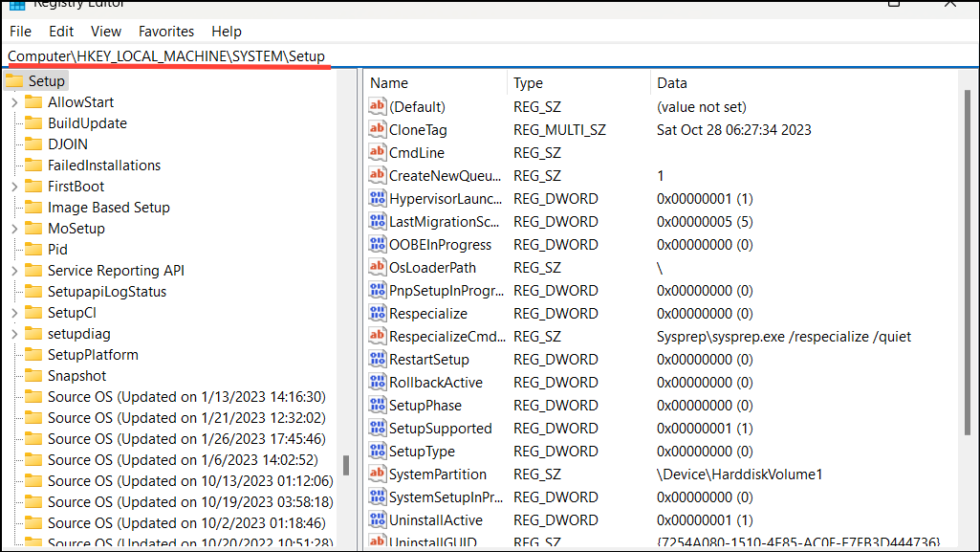
Task: Open the Edit menu
Action: [x=61, y=32]
